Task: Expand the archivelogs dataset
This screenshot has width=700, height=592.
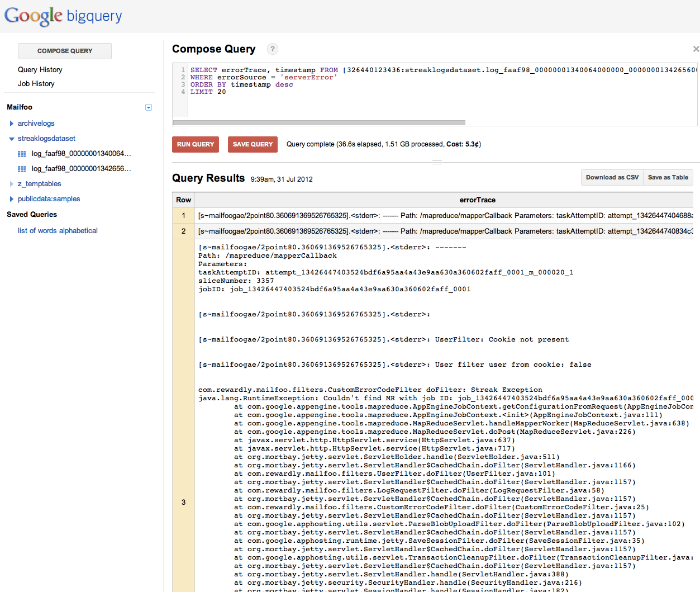Action: [12, 124]
